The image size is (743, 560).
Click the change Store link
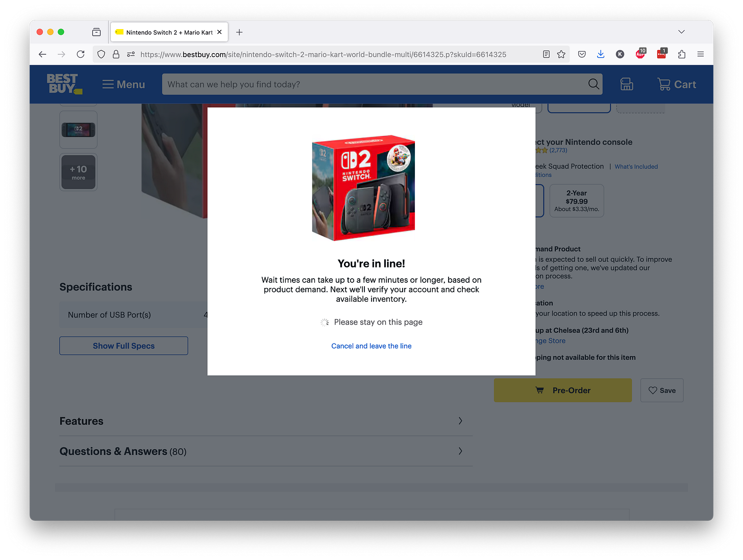550,340
